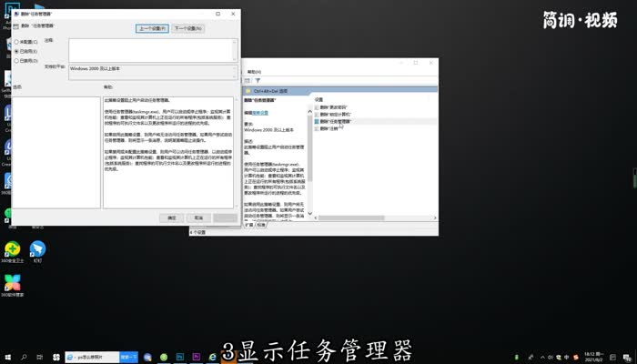The height and width of the screenshot is (364, 637).
Task: Open the 360安全卫士 desktop icon
Action: point(12,249)
